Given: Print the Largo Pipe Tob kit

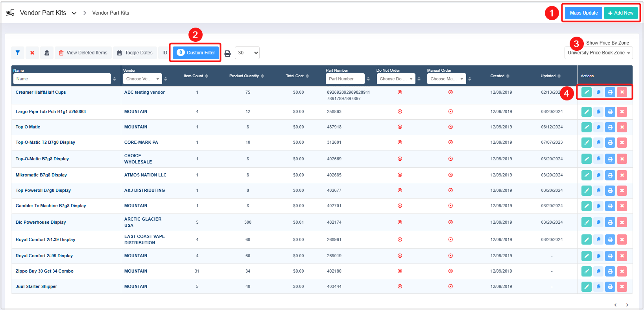Looking at the screenshot, I should 610,112.
